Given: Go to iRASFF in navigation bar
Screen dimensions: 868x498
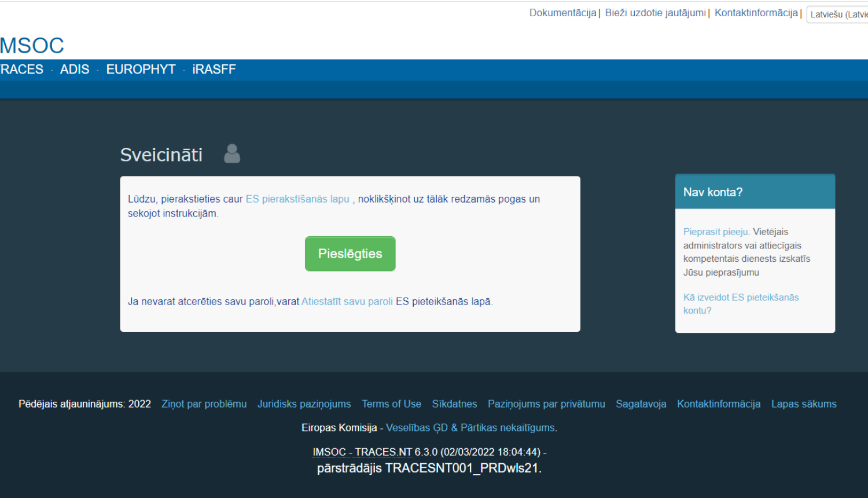Looking at the screenshot, I should [214, 69].
